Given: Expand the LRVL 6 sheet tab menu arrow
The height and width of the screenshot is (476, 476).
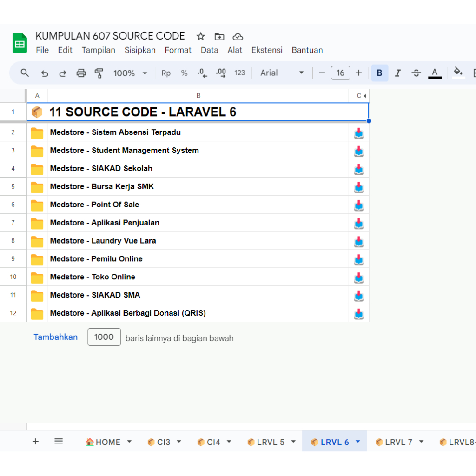Looking at the screenshot, I should point(358,442).
